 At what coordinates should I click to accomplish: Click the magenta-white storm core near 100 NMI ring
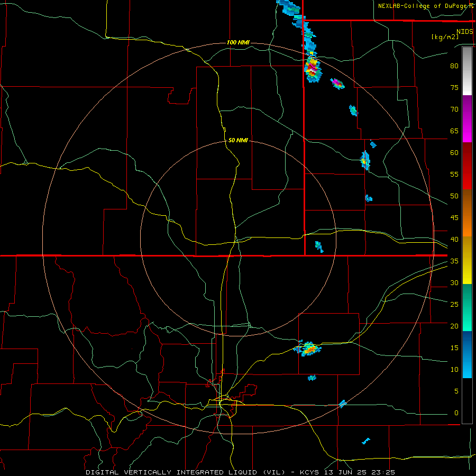point(313,69)
